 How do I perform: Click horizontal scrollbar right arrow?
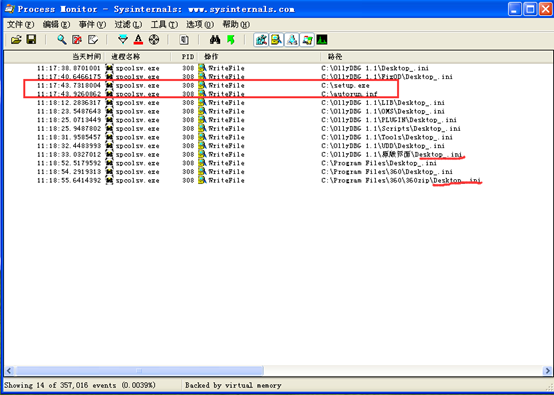coord(547,371)
